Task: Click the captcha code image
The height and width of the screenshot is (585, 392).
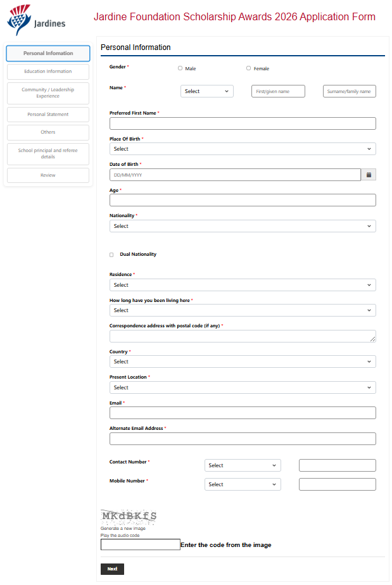Action: tap(129, 516)
